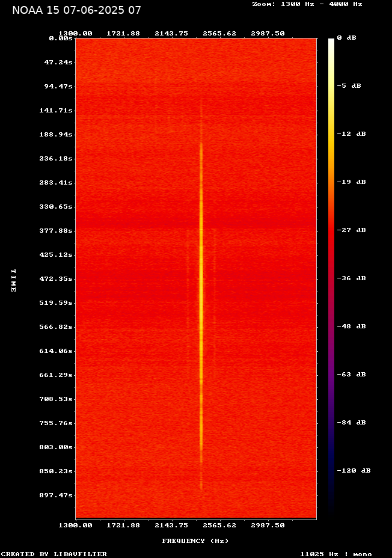392x558 pixels.
Task: Click the top axis 2143.75 frequency label
Action: pyautogui.click(x=171, y=34)
